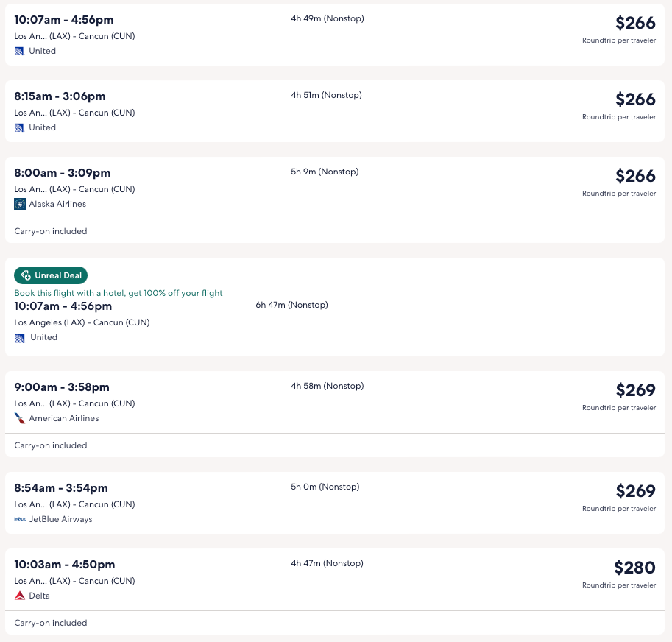Click the $280 price on the Delta flight

click(634, 568)
